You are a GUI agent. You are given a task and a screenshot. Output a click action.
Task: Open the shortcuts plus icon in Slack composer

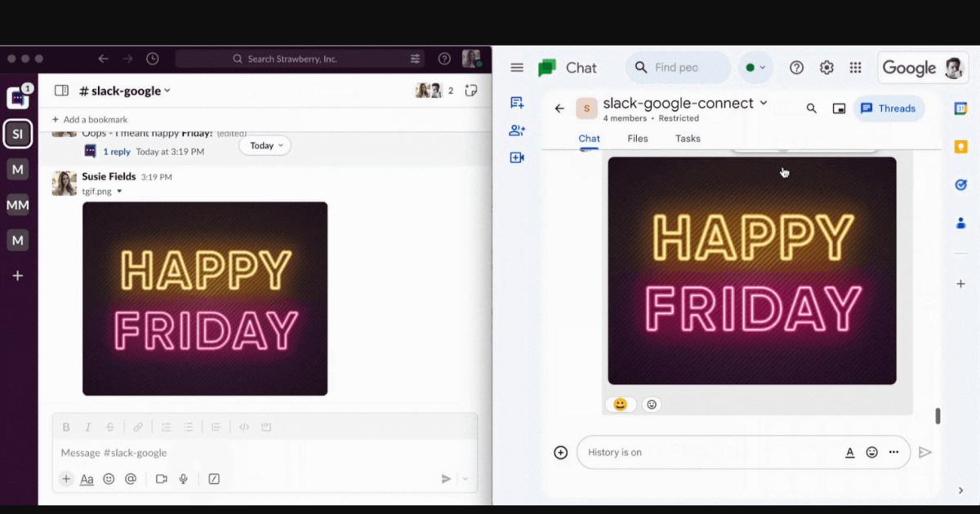(x=65, y=479)
